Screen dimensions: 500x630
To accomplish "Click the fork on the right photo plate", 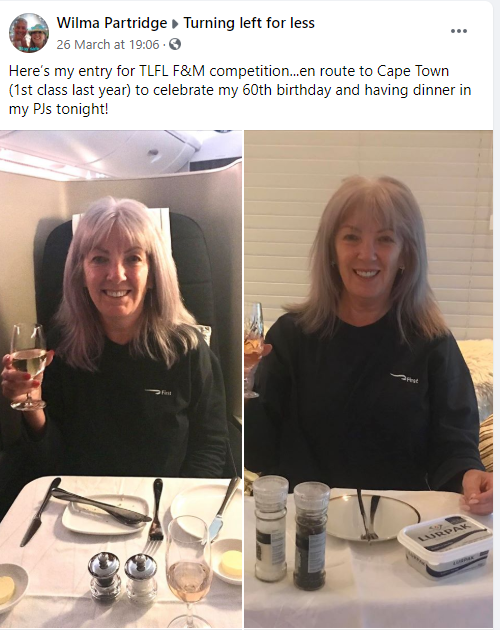I will point(368,515).
